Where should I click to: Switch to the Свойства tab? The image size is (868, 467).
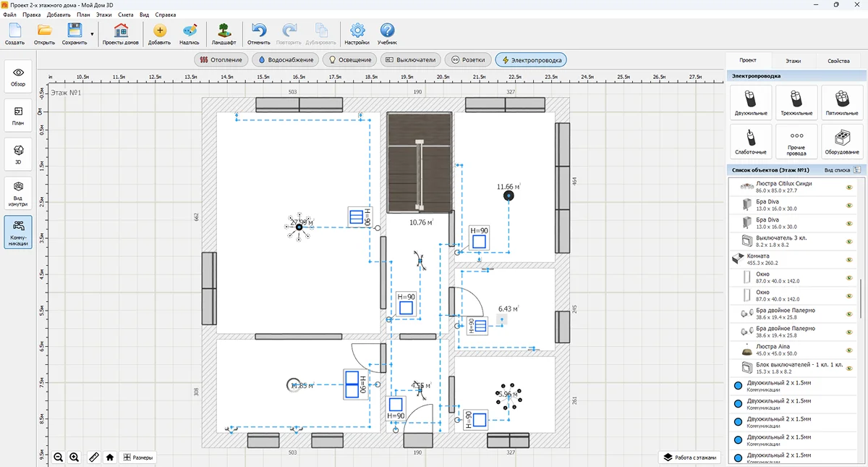click(838, 61)
